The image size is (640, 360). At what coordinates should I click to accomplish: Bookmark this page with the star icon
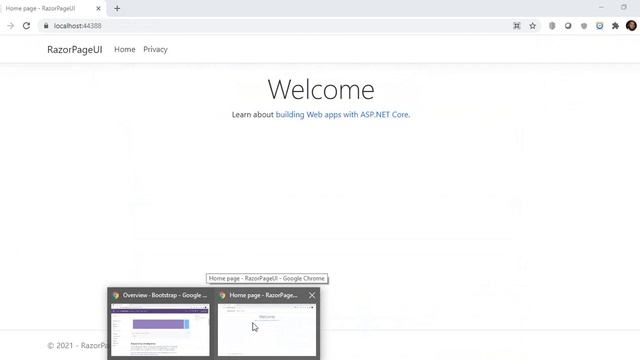(x=533, y=26)
